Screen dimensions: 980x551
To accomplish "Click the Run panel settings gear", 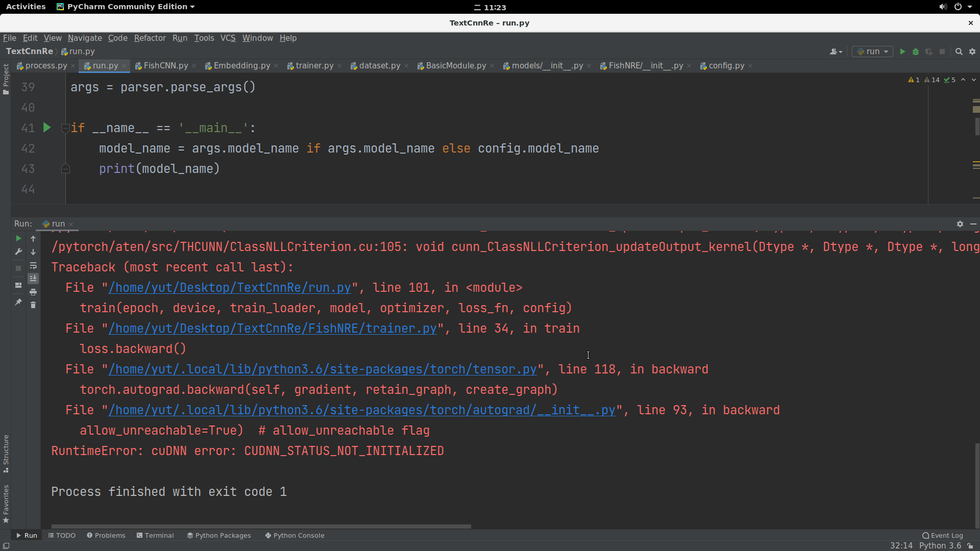I will 960,224.
